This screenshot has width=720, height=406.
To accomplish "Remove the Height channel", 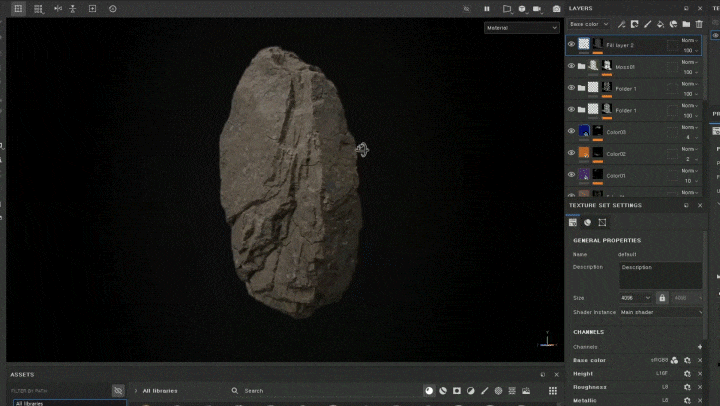I will pyautogui.click(x=700, y=374).
